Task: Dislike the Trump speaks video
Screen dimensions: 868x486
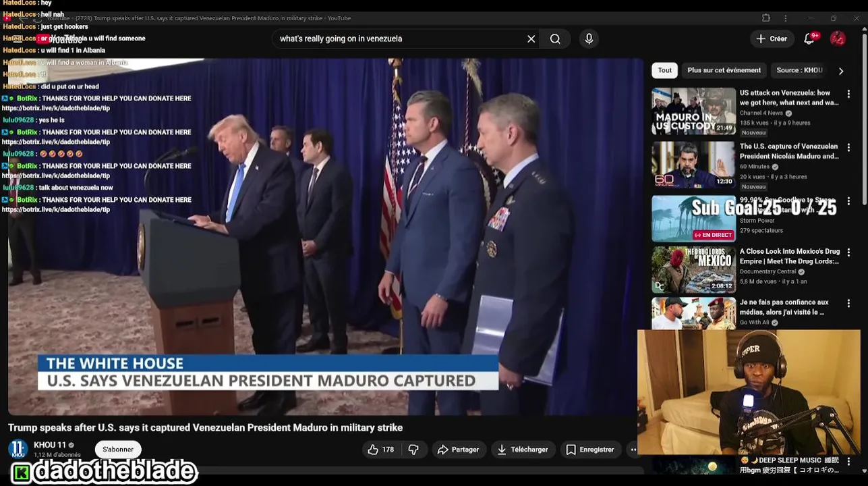Action: (x=413, y=450)
